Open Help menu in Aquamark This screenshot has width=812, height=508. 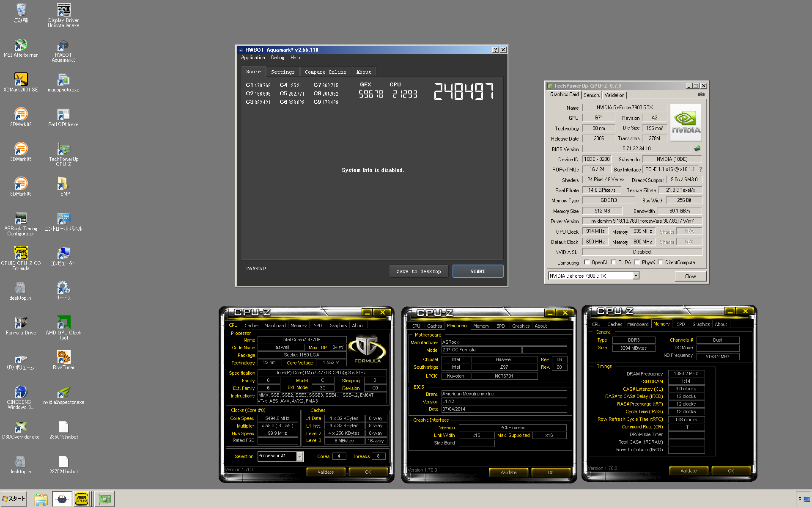tap(295, 58)
